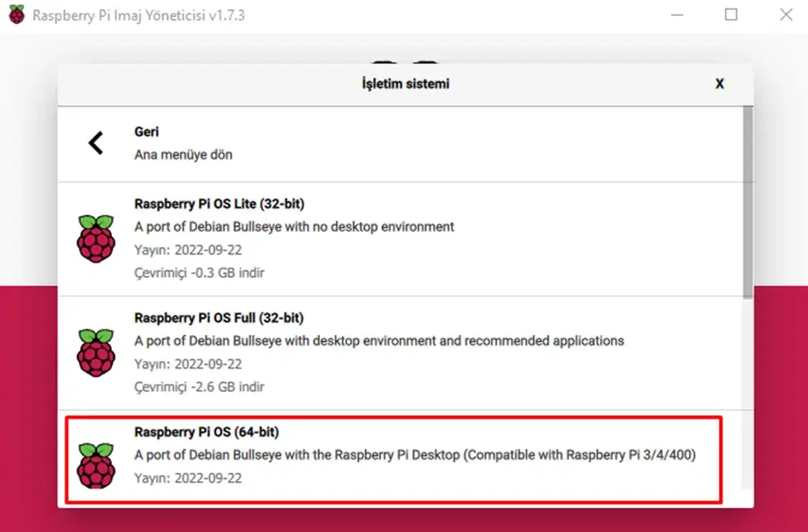Click description mentioning recommended applications
Image resolution: width=808 pixels, height=532 pixels.
tap(380, 341)
